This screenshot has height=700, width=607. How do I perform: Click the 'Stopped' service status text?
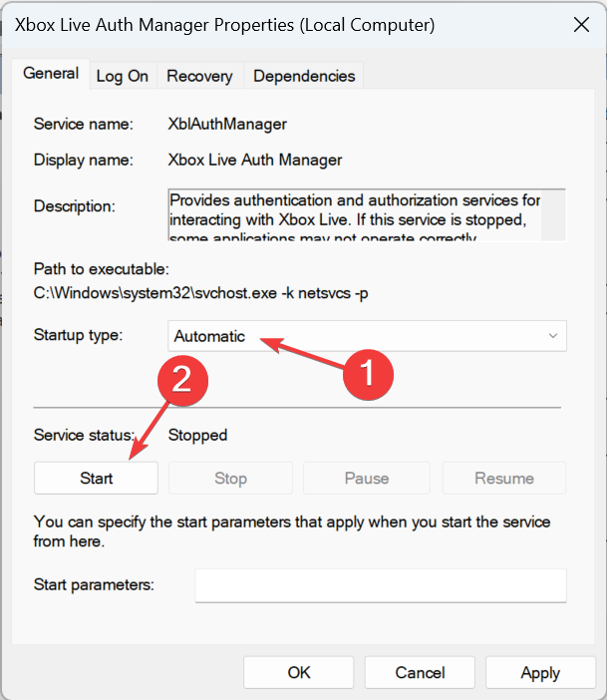point(197,436)
